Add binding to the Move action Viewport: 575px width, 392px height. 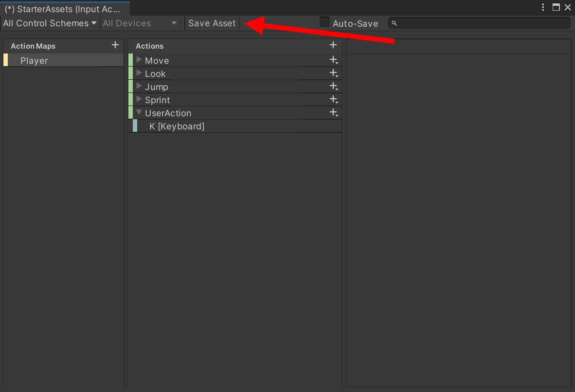(334, 60)
